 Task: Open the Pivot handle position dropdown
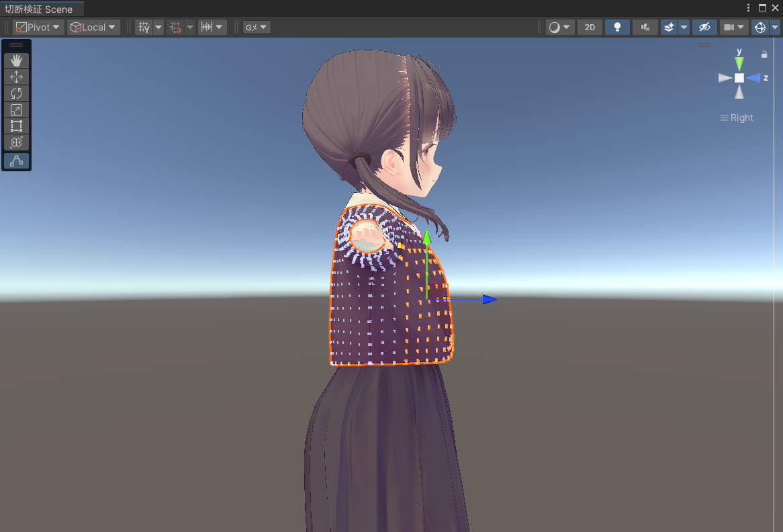point(38,28)
